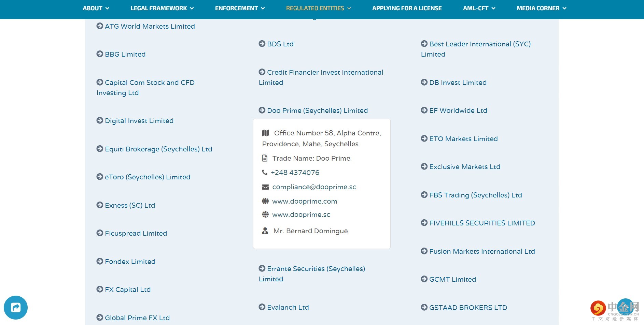Open FBS Trading (Seychelles) Ltd entry
This screenshot has height=325, width=644.
click(x=476, y=195)
